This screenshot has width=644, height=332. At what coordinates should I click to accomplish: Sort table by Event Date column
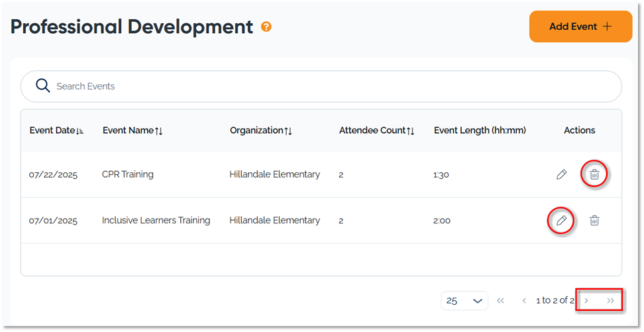tap(56, 131)
